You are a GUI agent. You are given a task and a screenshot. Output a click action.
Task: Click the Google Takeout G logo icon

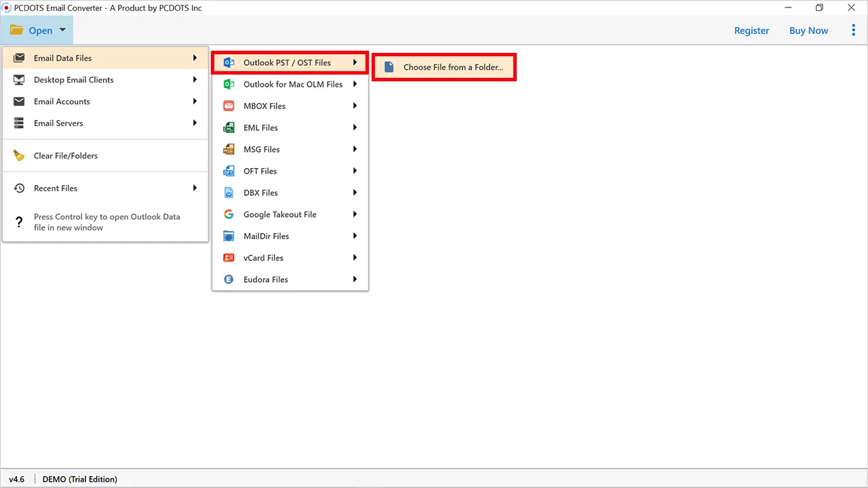click(x=229, y=215)
